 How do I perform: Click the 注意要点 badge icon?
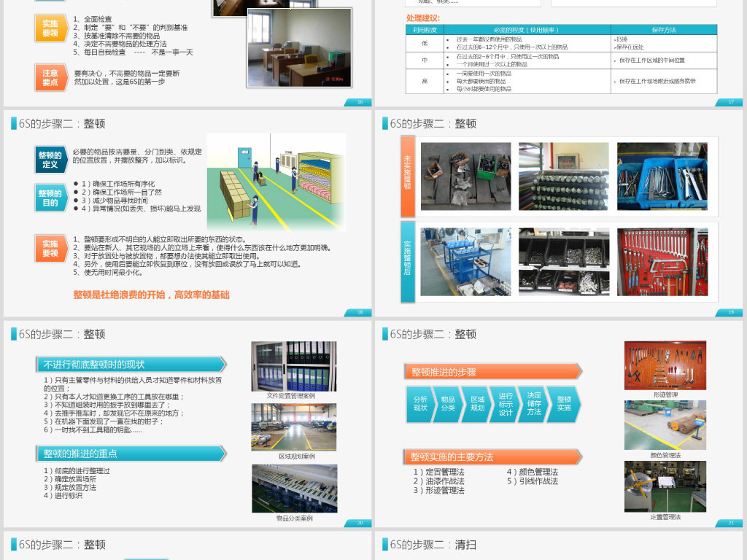(51, 76)
